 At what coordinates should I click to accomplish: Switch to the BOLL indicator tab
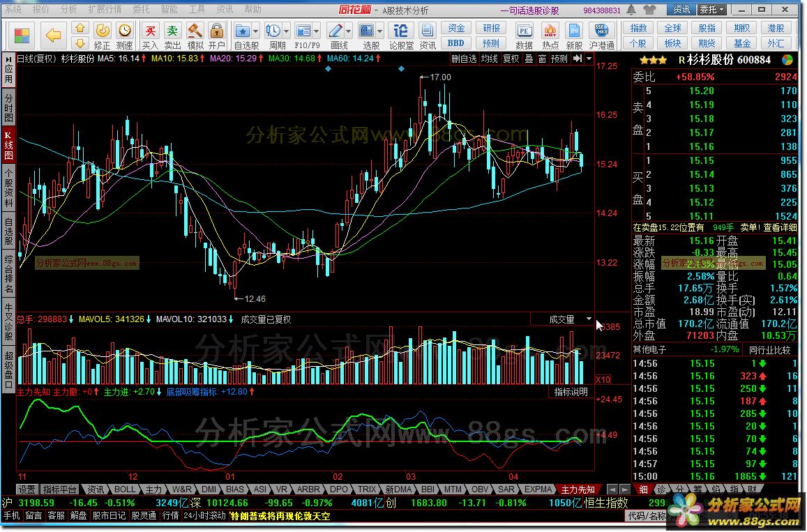(125, 489)
